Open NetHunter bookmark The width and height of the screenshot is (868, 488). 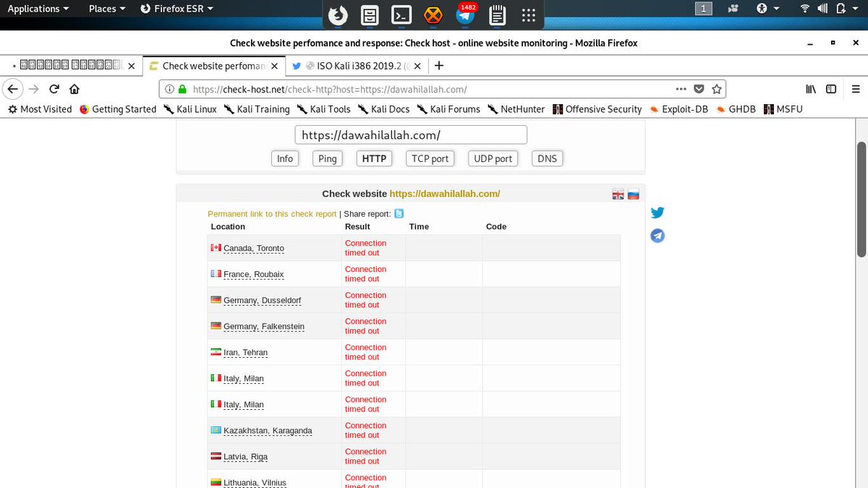[517, 109]
